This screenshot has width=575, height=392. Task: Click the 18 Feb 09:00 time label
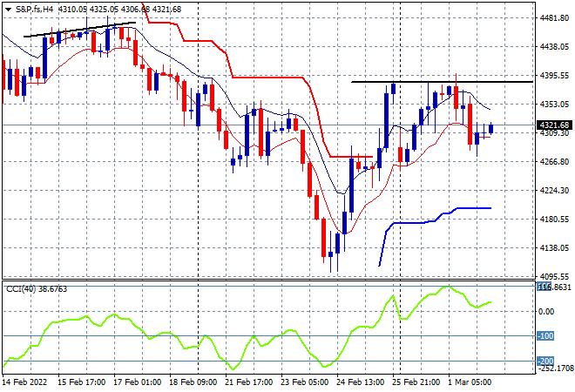(x=193, y=382)
